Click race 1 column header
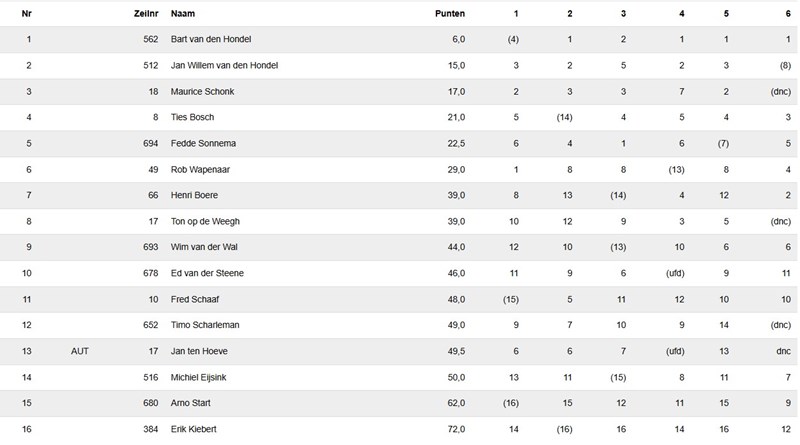Screen dimensions: 800x445 (x=516, y=14)
